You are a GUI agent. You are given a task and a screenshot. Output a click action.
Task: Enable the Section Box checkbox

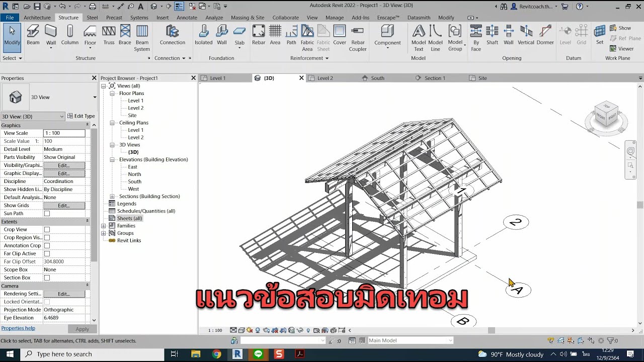click(47, 278)
